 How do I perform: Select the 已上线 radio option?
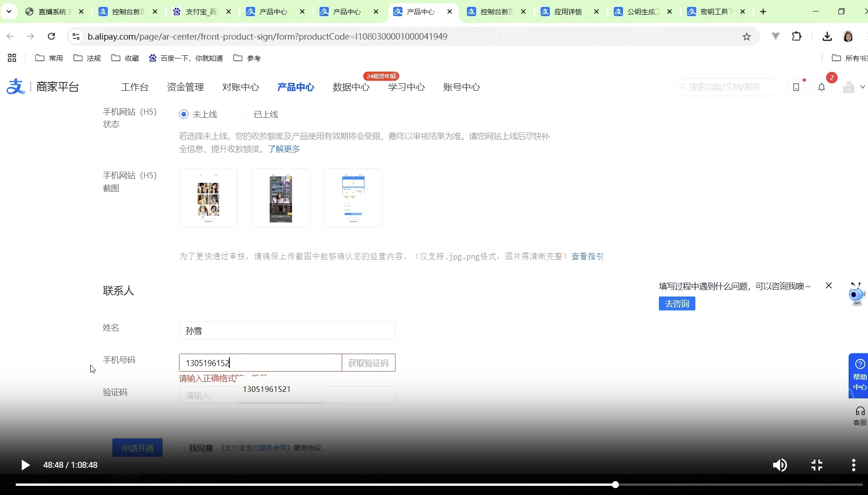click(x=245, y=114)
